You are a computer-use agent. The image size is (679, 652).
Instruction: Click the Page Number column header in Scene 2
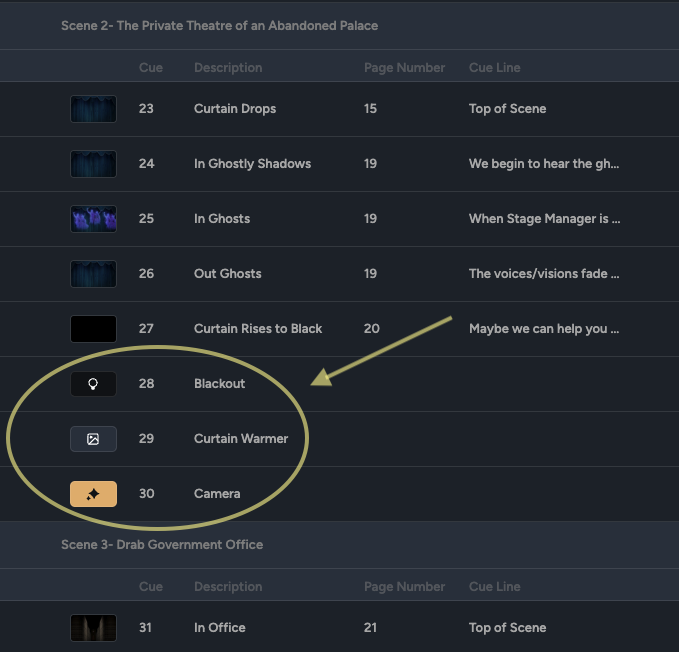click(404, 68)
